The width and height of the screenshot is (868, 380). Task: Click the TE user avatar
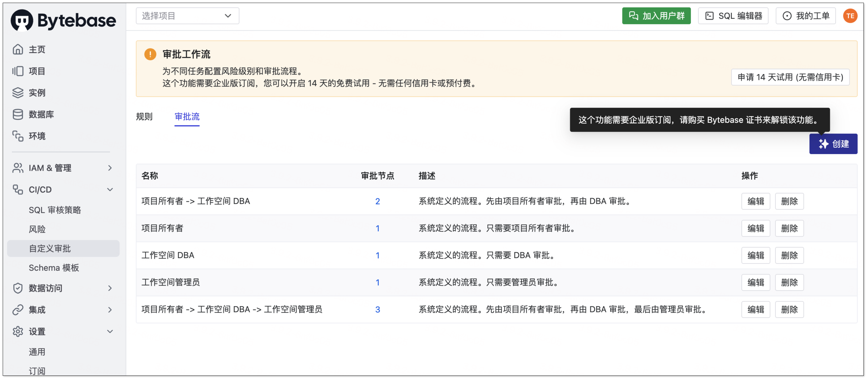(850, 16)
